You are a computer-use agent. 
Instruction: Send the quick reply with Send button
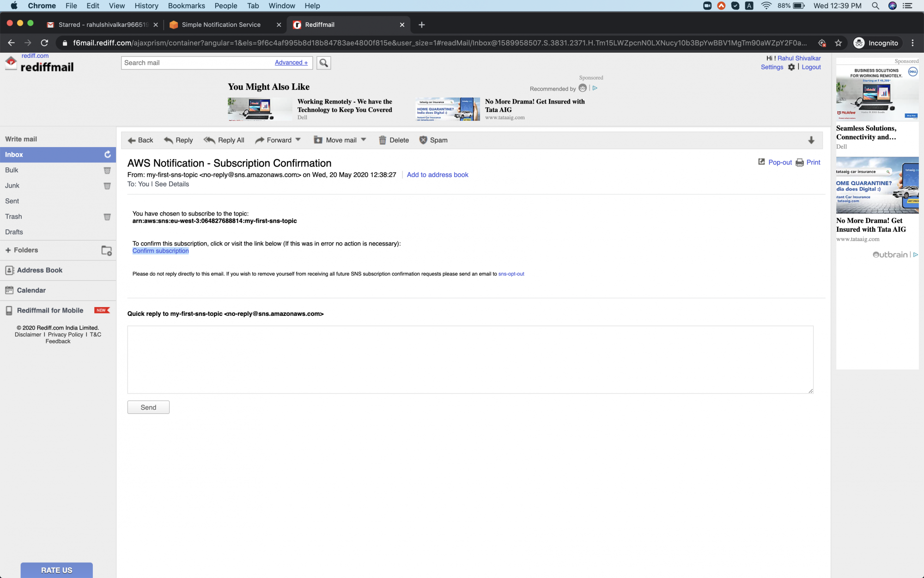pos(148,407)
